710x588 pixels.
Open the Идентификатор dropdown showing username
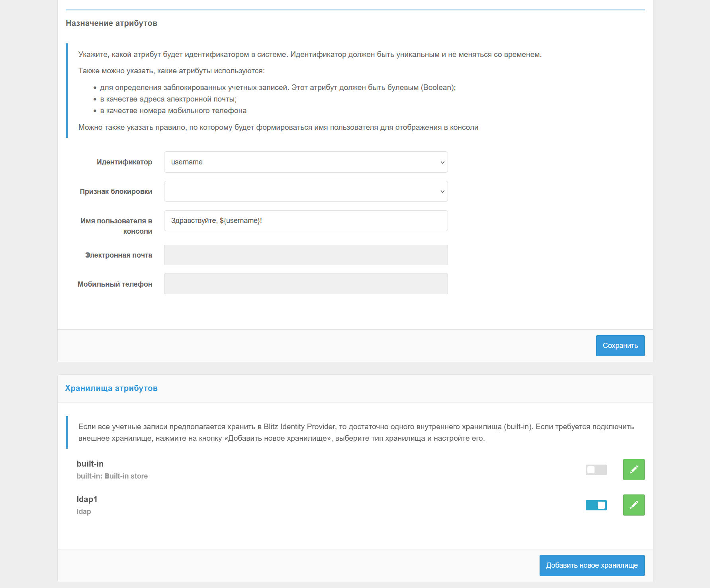(x=306, y=162)
